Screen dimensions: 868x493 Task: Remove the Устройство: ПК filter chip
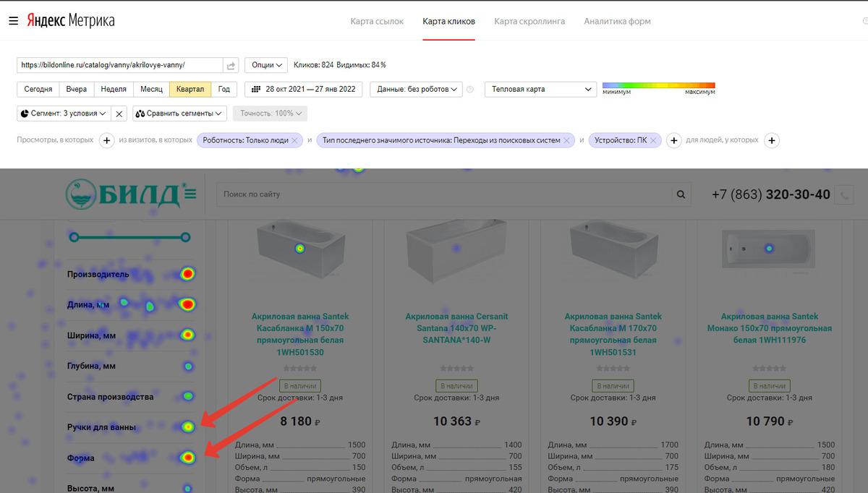coord(654,140)
